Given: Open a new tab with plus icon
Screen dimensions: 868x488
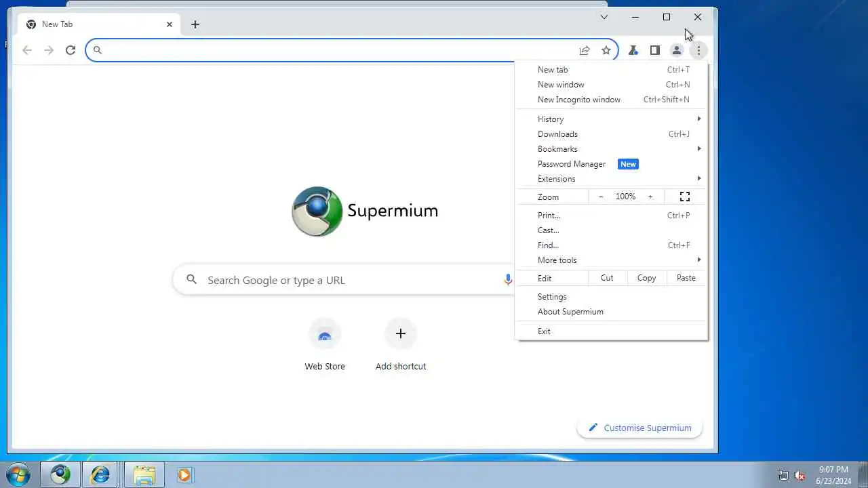Looking at the screenshot, I should coord(195,24).
